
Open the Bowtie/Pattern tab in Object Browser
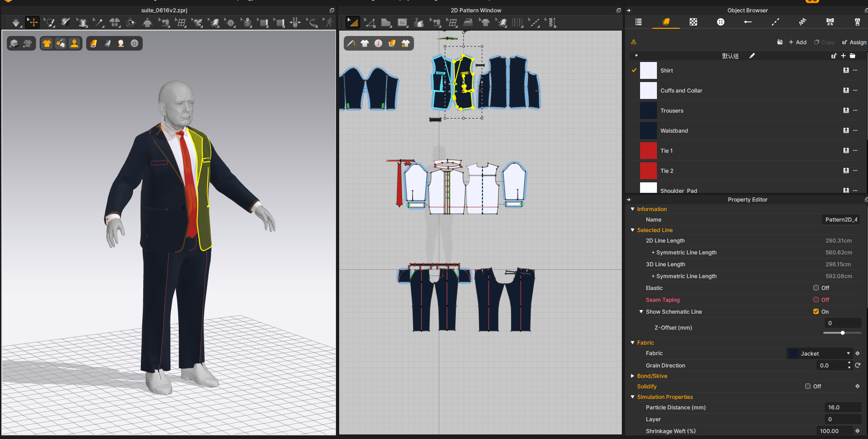point(830,22)
